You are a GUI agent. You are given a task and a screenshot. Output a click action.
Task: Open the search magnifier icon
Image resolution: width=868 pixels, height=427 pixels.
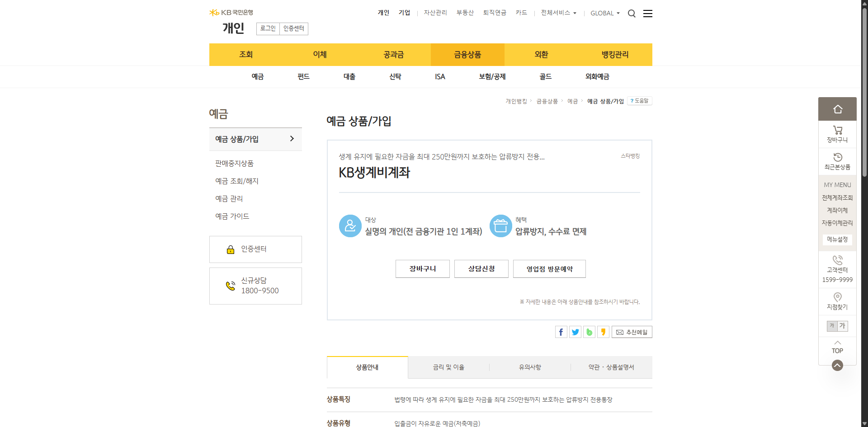632,14
